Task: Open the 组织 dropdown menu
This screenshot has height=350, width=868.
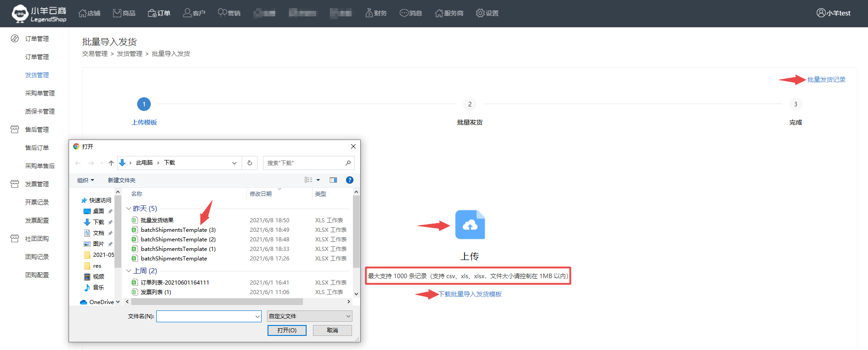Action: pos(85,180)
